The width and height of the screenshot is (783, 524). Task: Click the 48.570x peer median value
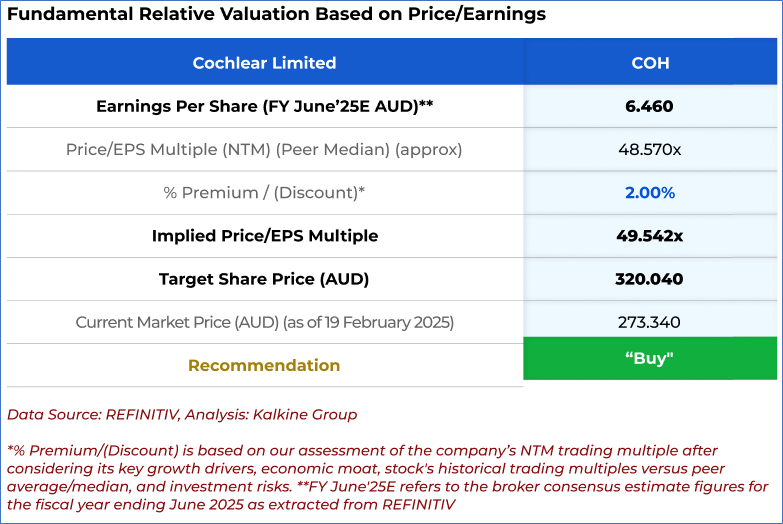(649, 150)
